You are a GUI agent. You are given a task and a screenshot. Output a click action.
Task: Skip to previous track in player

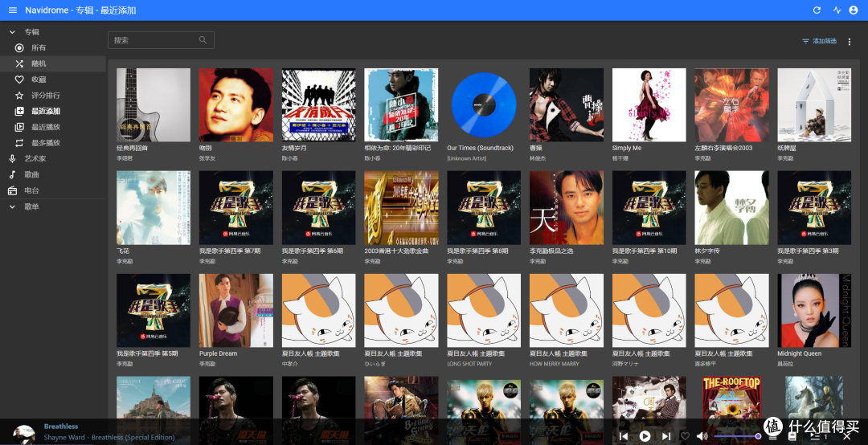tap(624, 436)
